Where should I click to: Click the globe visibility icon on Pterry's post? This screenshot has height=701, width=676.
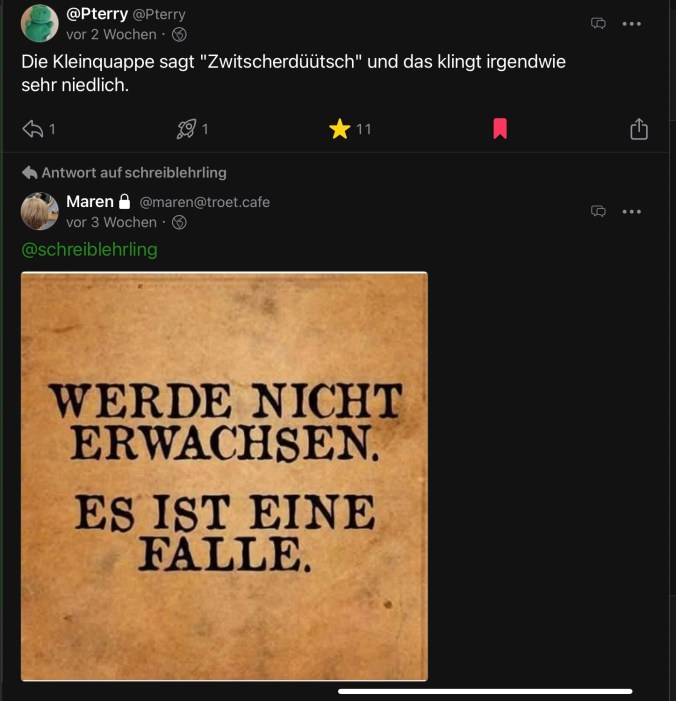click(179, 34)
